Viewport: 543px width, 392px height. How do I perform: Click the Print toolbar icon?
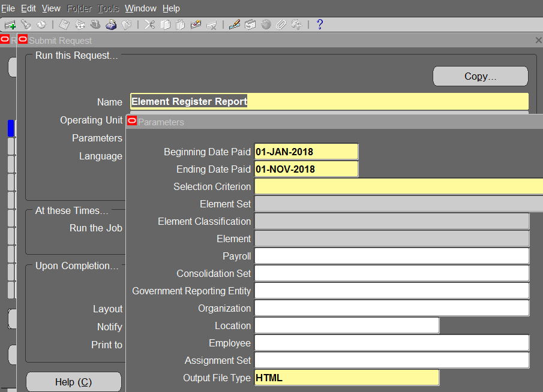click(111, 25)
